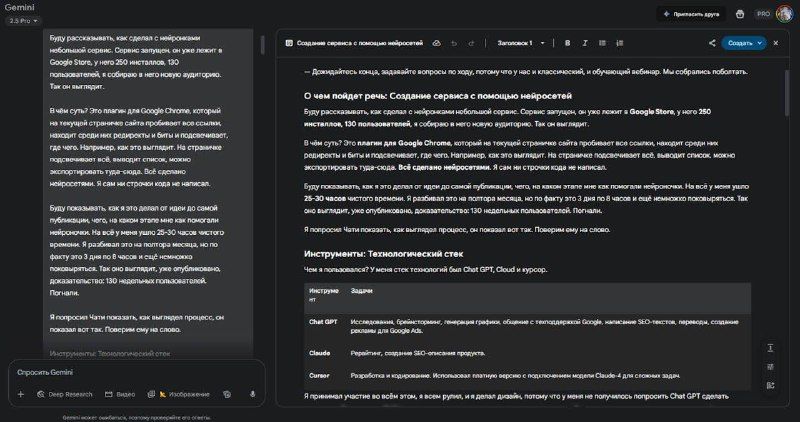Click the PRO badge
The height and width of the screenshot is (422, 800).
pyautogui.click(x=763, y=14)
